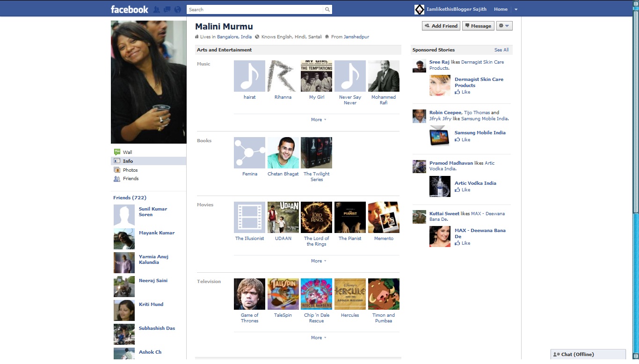Viewport: 639px width, 364px height.
Task: Expand More under Music
Action: pos(319,120)
